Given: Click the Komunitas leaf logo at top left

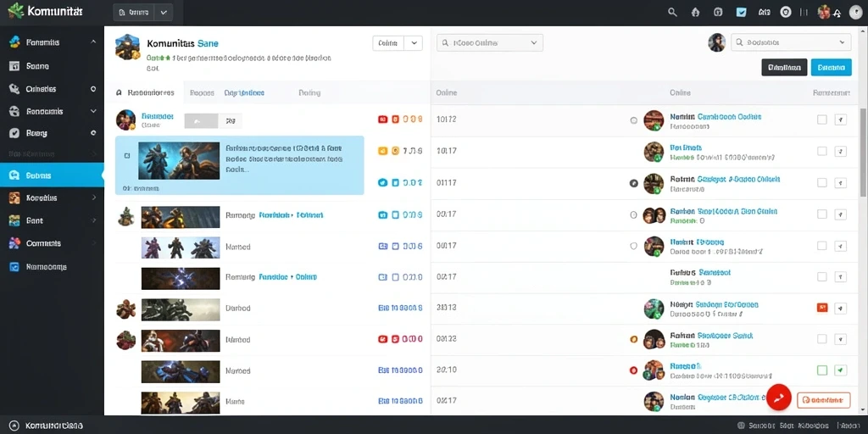Looking at the screenshot, I should click(14, 11).
